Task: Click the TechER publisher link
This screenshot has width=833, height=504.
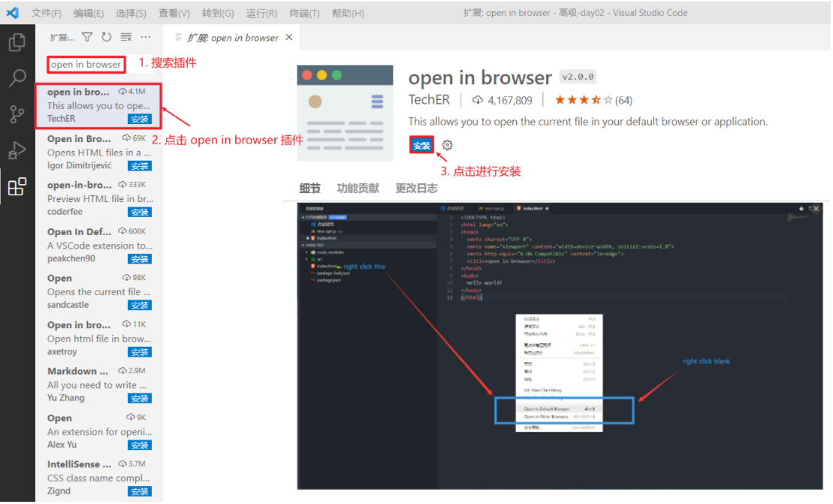Action: pyautogui.click(x=429, y=100)
